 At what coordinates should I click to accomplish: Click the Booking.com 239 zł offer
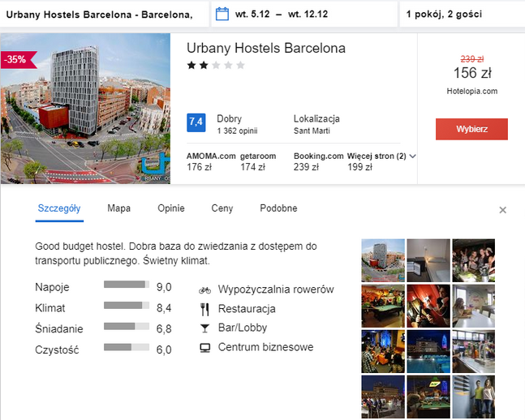[x=317, y=161]
